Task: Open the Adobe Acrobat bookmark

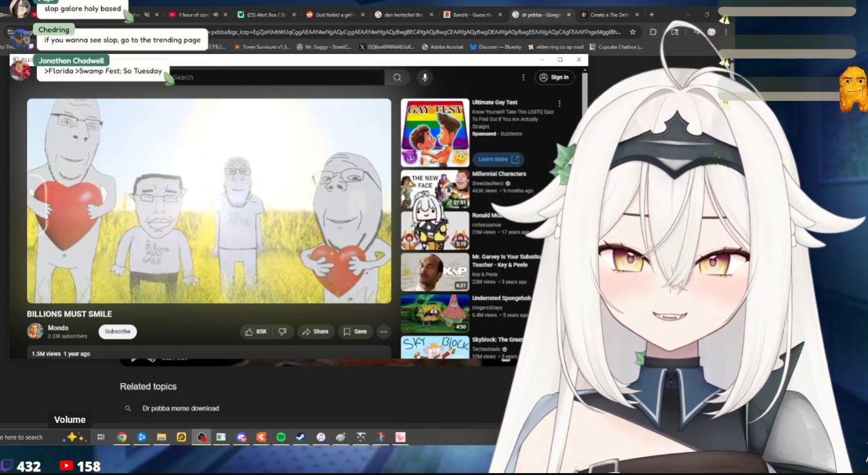Action: tap(443, 47)
